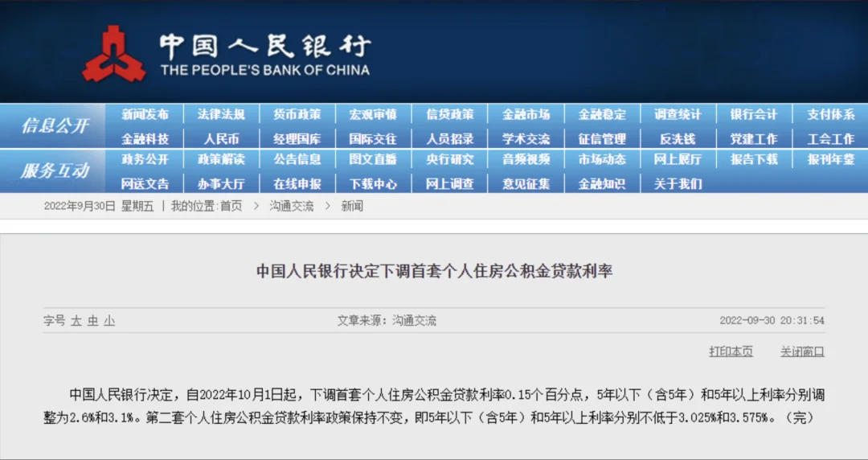The height and width of the screenshot is (460, 868).
Task: Select 银行会计 menu item
Action: coord(754,115)
